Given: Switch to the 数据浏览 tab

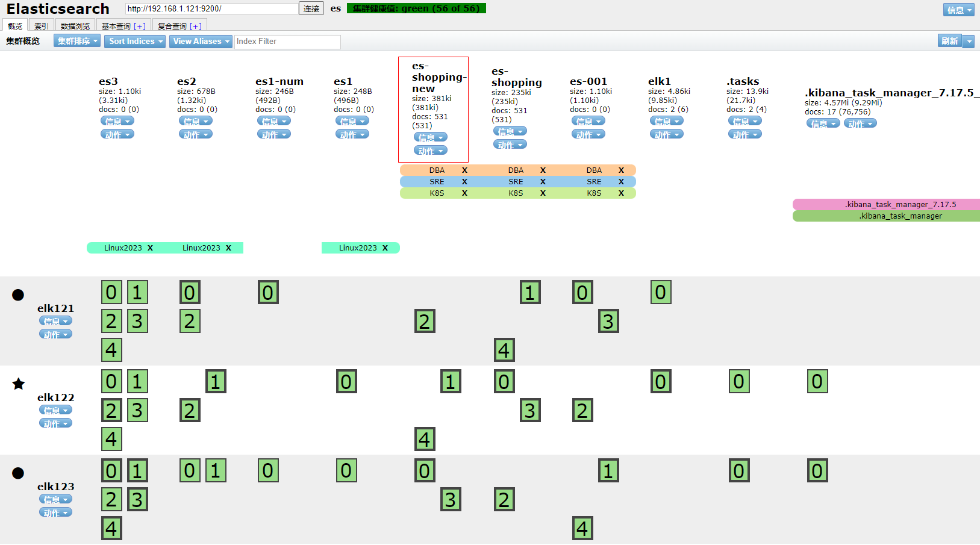Looking at the screenshot, I should (x=75, y=26).
